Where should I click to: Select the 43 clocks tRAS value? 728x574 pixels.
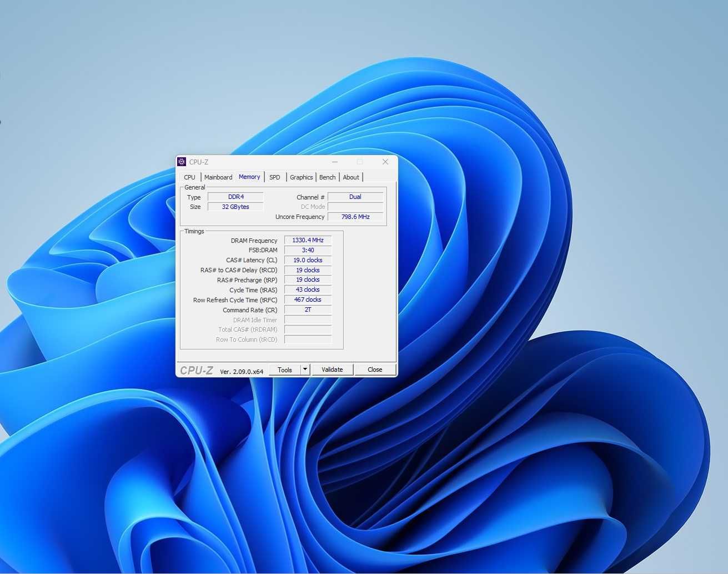[308, 290]
